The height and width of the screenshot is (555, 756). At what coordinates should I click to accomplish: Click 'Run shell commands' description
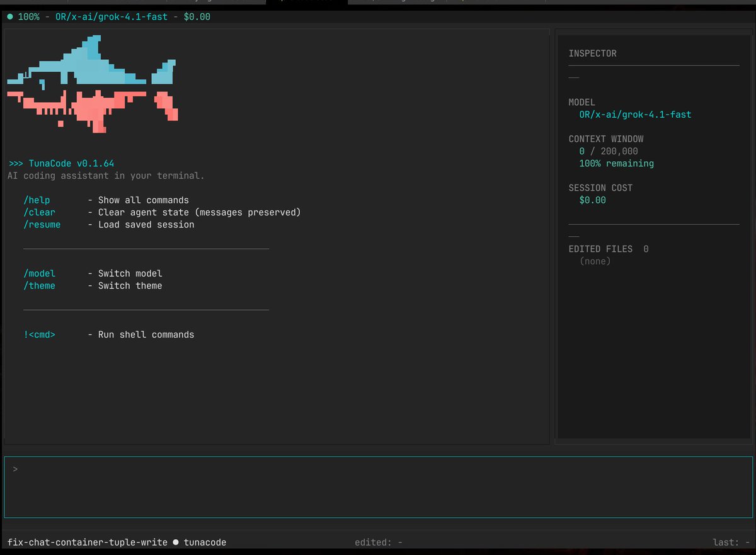coord(146,335)
